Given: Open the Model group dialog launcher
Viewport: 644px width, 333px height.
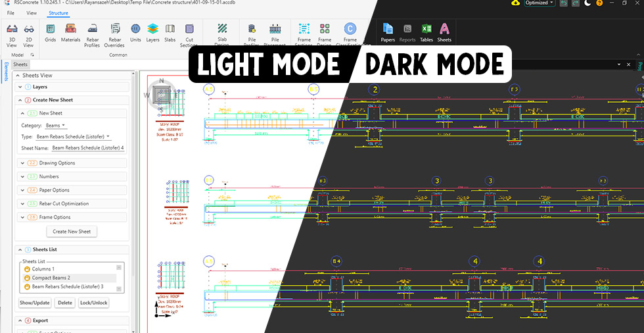Looking at the screenshot, I should pyautogui.click(x=32, y=55).
